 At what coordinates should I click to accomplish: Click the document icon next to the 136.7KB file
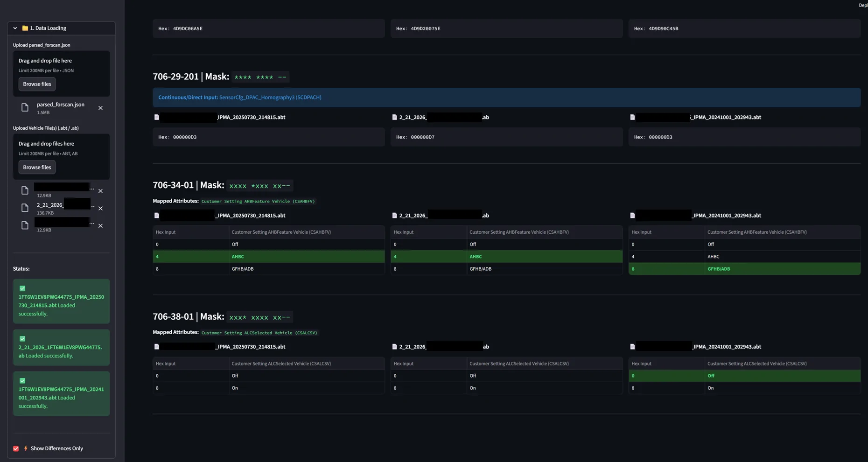pos(25,208)
